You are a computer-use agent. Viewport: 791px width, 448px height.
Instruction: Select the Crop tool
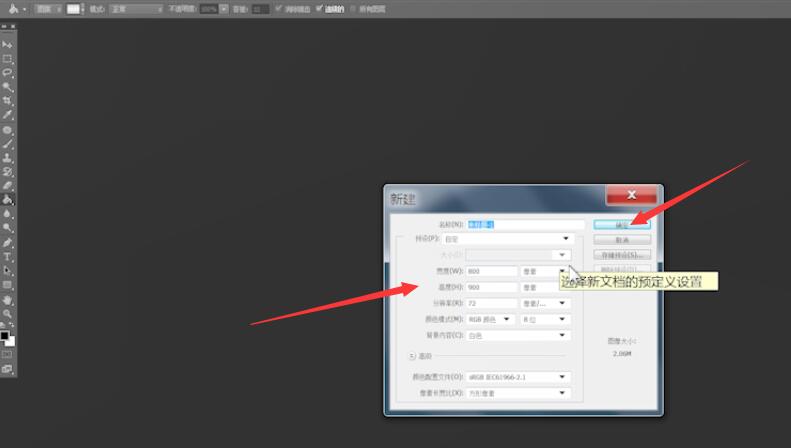coord(7,101)
